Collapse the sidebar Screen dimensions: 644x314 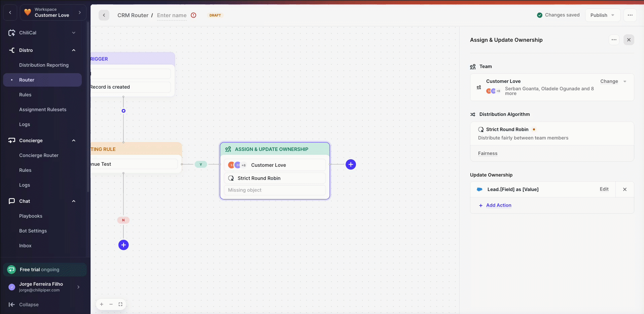(x=24, y=305)
